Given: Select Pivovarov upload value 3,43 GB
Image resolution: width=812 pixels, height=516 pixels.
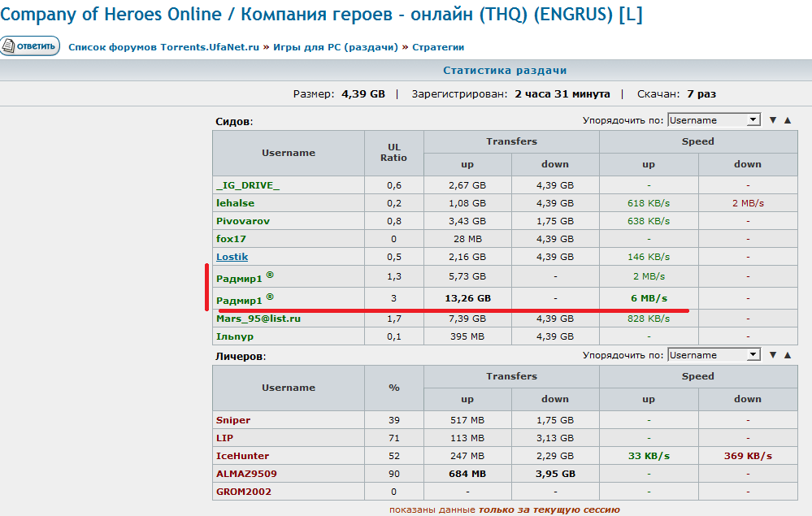Looking at the screenshot, I should point(467,221).
